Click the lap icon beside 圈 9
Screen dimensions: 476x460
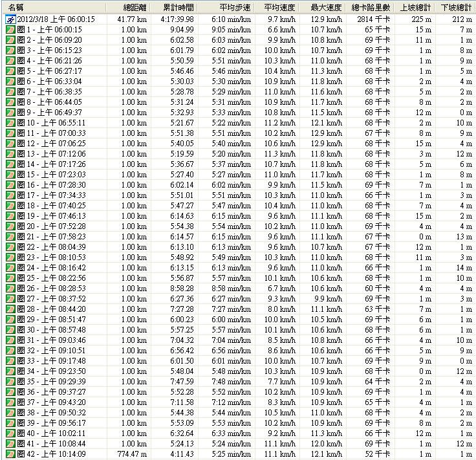click(10, 113)
